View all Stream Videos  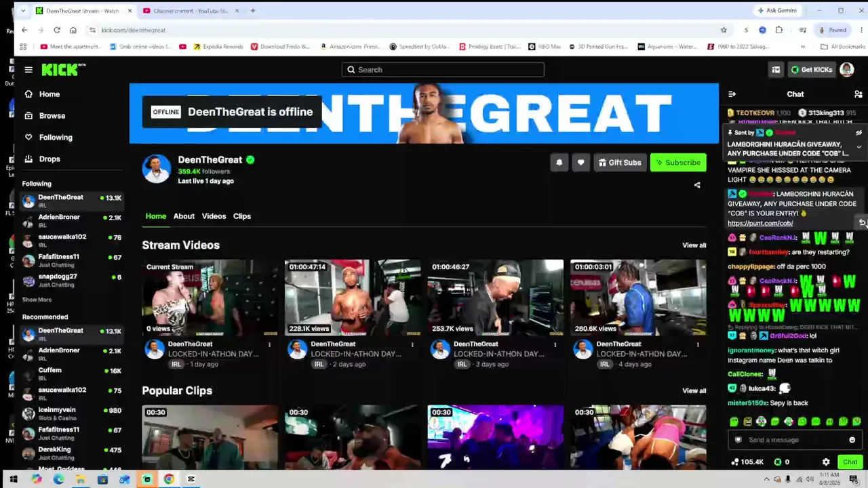(x=694, y=245)
